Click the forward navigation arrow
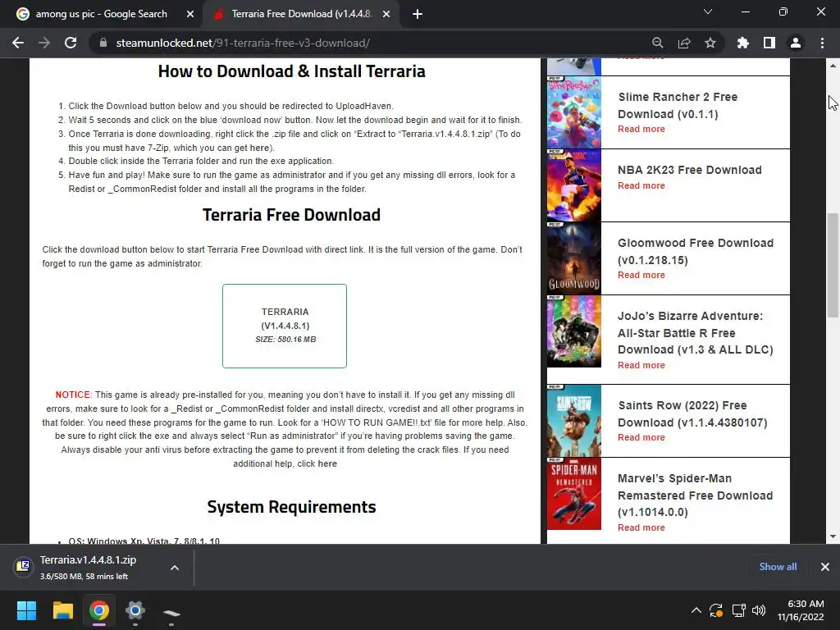This screenshot has height=630, width=840. pyautogui.click(x=44, y=43)
